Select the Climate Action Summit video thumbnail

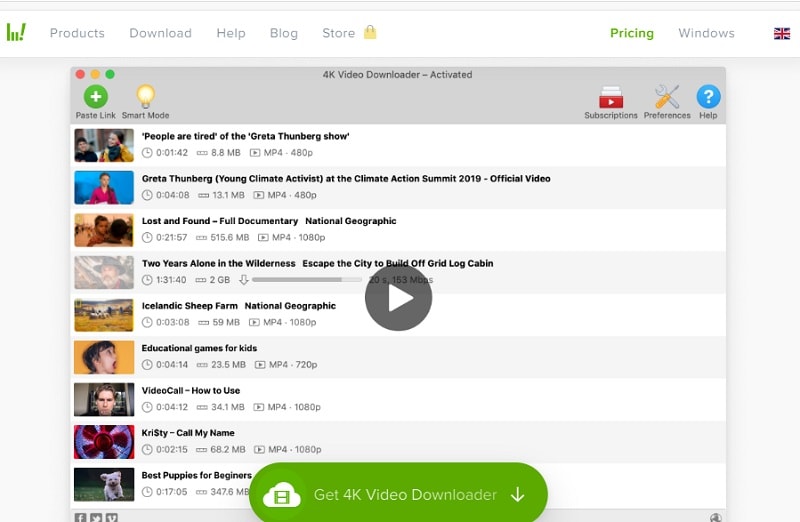104,188
